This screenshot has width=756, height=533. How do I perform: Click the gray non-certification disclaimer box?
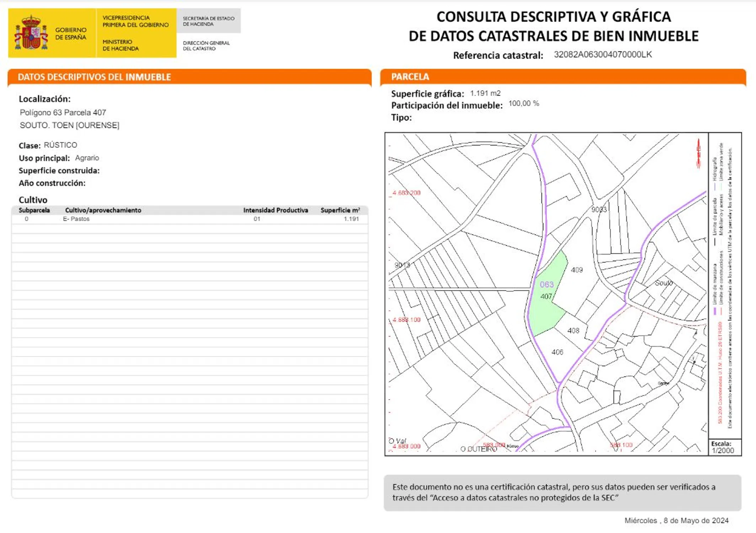coord(562,492)
